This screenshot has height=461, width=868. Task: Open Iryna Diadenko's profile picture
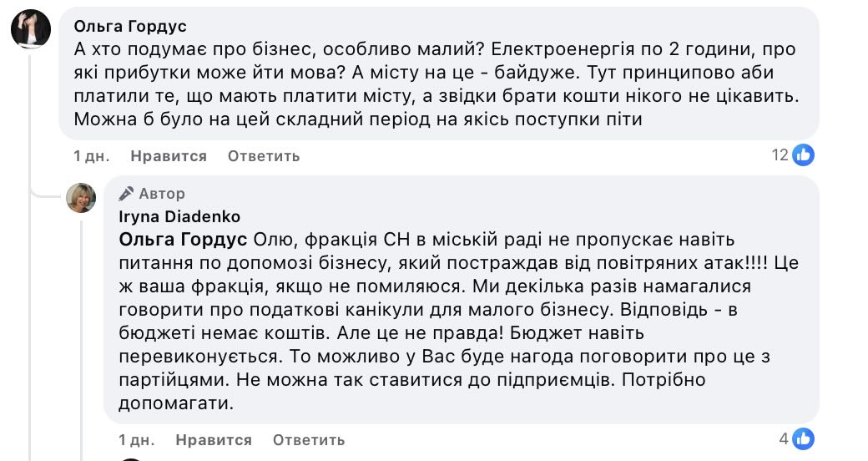tap(82, 197)
